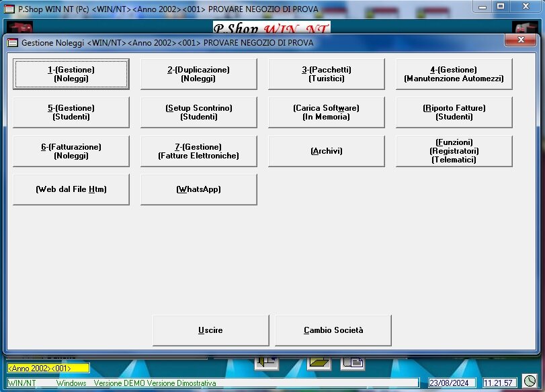
Task: Open 5-(Gestione) (Studenti)
Action: (x=71, y=112)
